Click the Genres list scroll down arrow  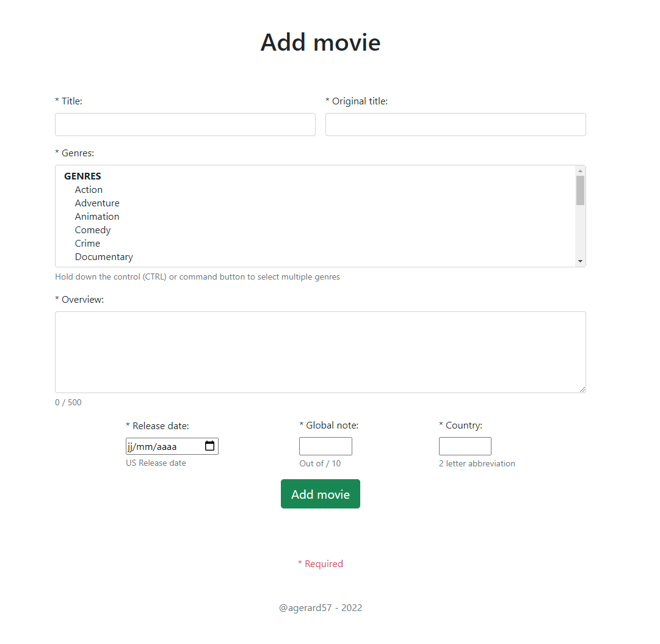pos(581,261)
